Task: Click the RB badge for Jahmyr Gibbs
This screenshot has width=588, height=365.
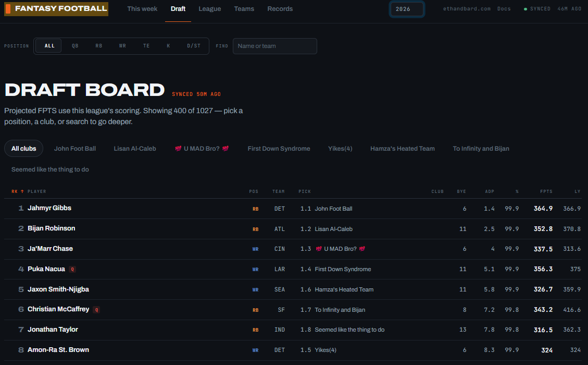Action: [255, 209]
